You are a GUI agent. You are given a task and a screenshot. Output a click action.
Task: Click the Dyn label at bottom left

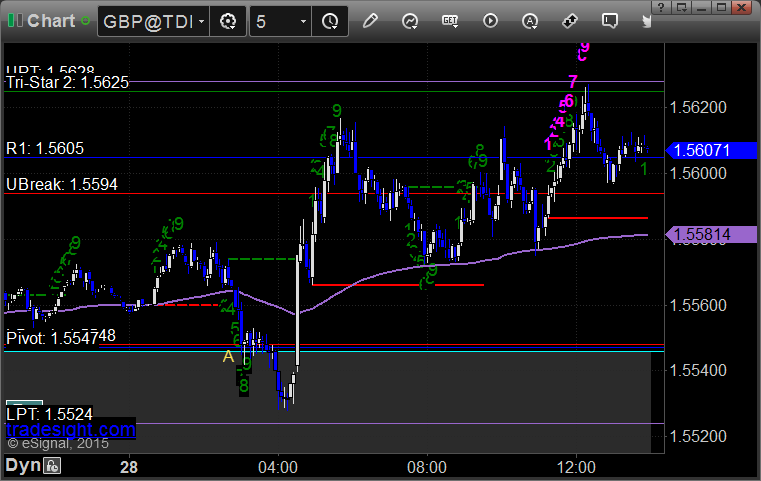(x=23, y=465)
